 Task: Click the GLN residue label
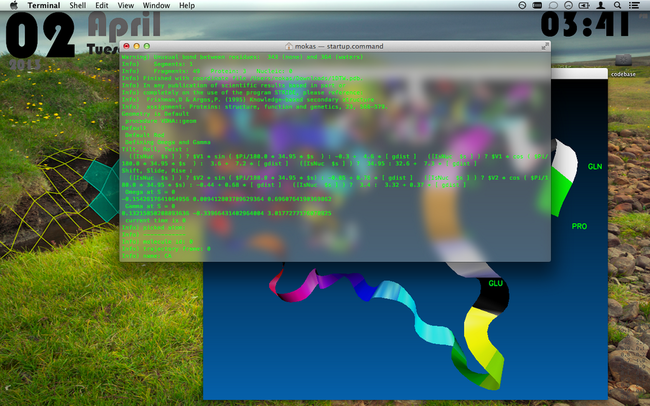point(595,166)
